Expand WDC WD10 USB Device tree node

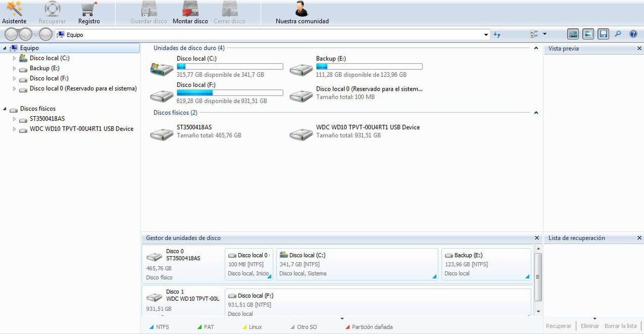tap(14, 129)
